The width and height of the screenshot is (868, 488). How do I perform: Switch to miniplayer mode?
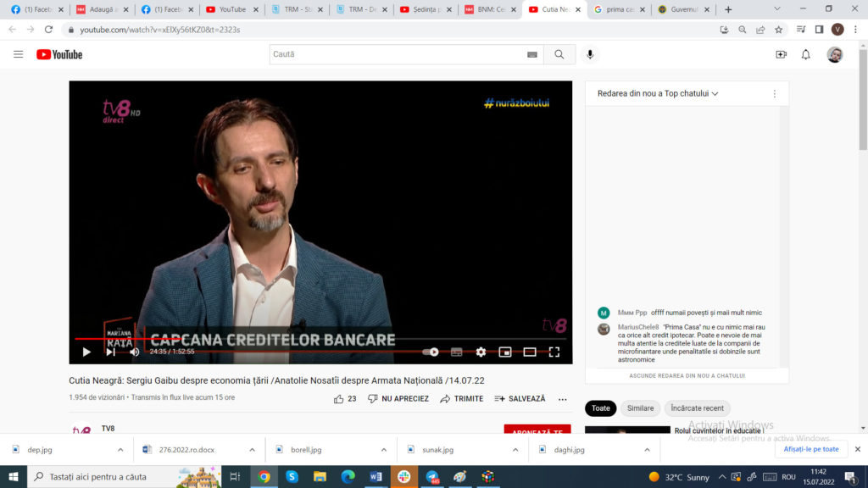(505, 352)
